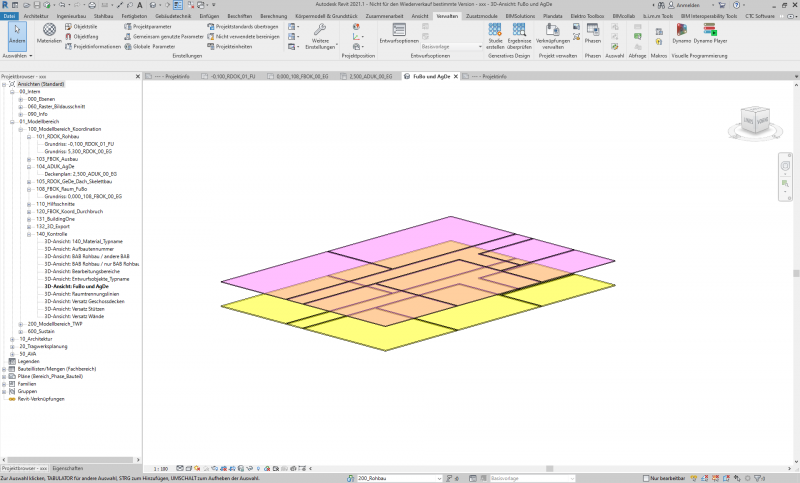800x483 pixels.
Task: Expand the 000_Ebenen tree node
Action: click(x=20, y=100)
